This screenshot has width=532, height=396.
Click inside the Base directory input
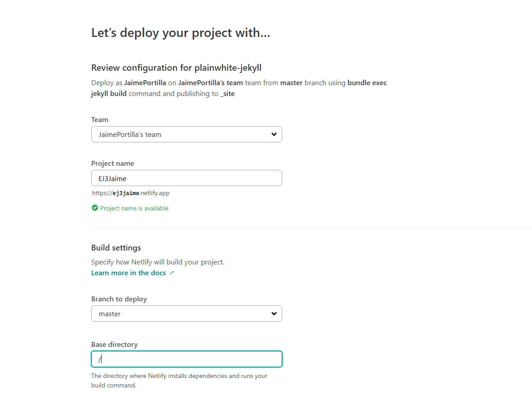click(186, 359)
